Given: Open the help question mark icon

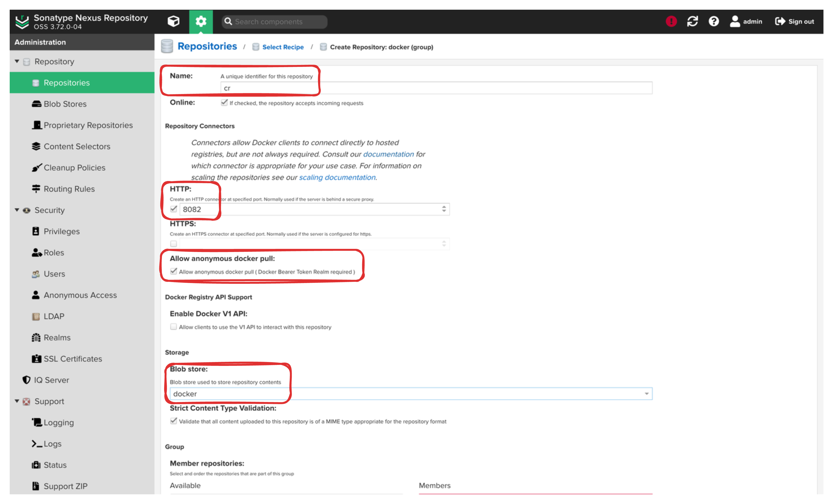Looking at the screenshot, I should click(x=714, y=21).
